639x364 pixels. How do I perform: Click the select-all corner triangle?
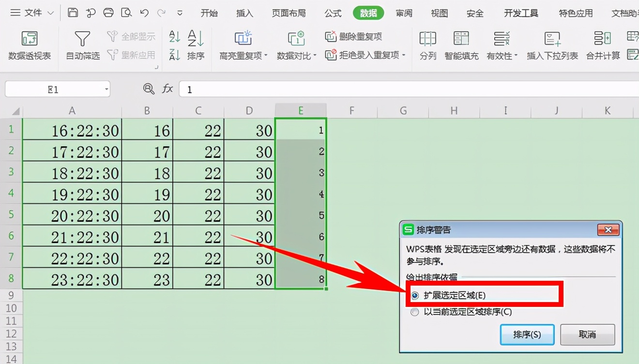point(16,111)
